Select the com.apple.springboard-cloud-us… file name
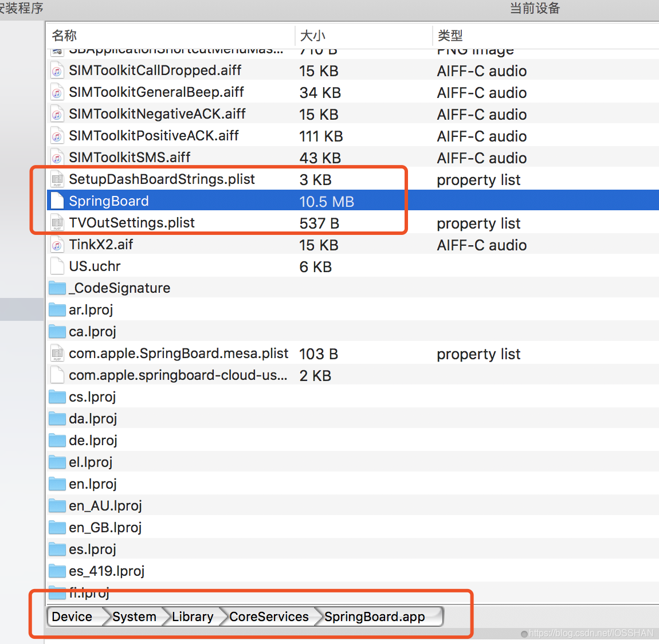The width and height of the screenshot is (659, 644). click(x=178, y=375)
